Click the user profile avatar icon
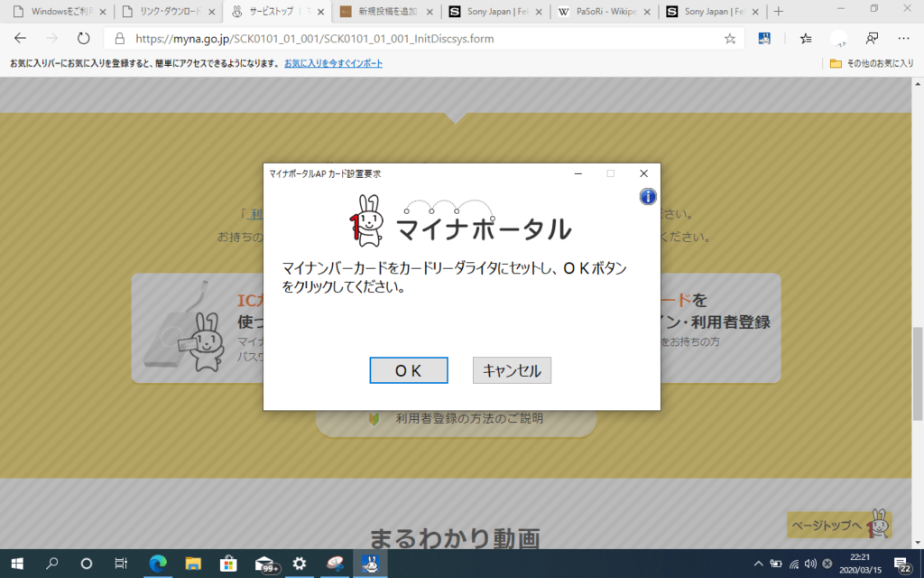This screenshot has height=578, width=924. click(838, 38)
